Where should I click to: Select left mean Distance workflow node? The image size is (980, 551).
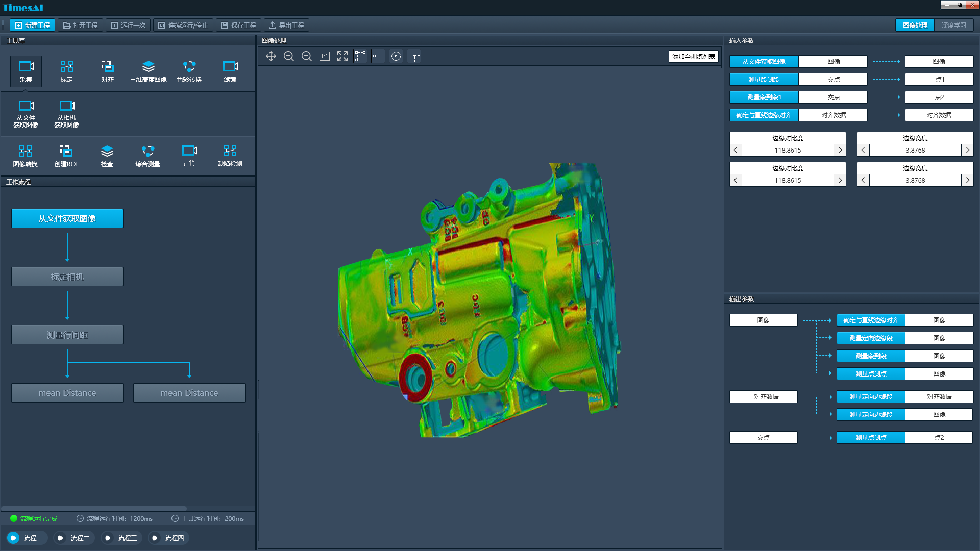pos(67,393)
